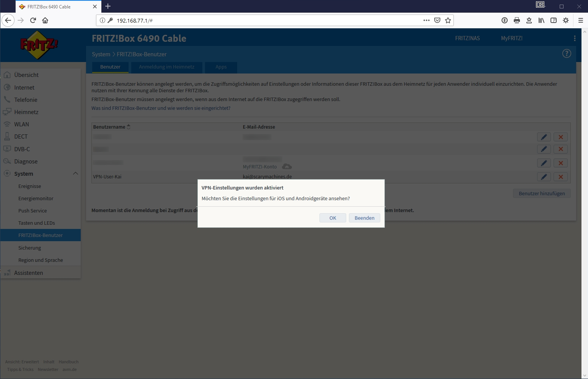The image size is (588, 379).
Task: Click the Handbuch footer link
Action: (68, 362)
